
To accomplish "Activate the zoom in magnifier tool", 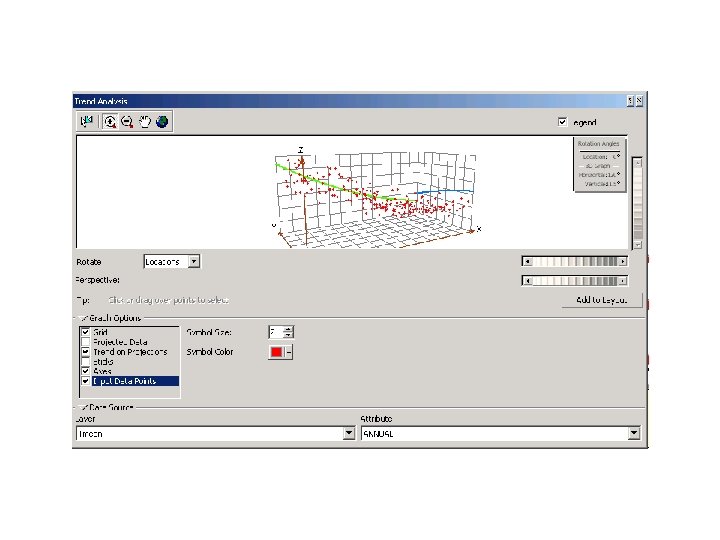I will 110,121.
